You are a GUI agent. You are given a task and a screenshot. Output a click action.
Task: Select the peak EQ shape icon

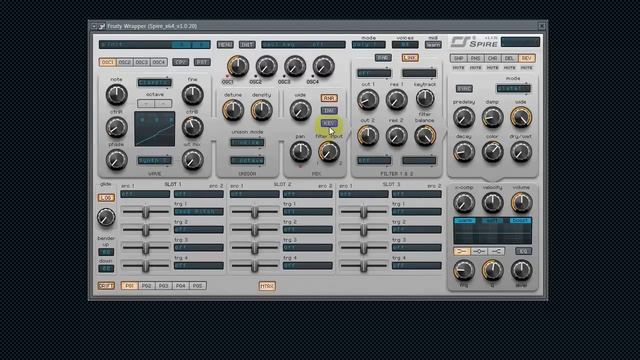pyautogui.click(x=479, y=251)
